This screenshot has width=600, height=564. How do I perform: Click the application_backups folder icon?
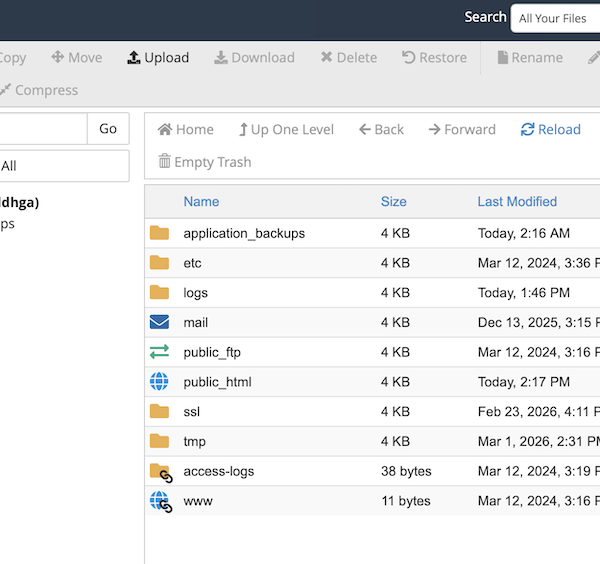click(x=160, y=233)
